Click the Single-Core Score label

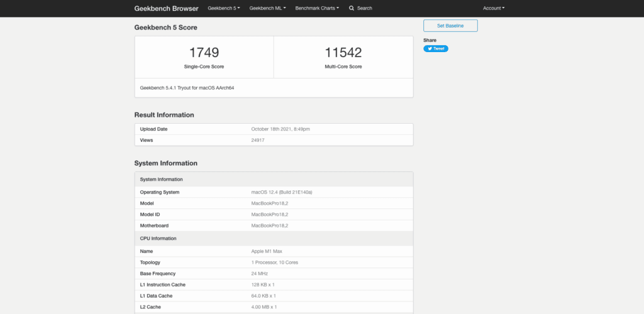coord(204,67)
